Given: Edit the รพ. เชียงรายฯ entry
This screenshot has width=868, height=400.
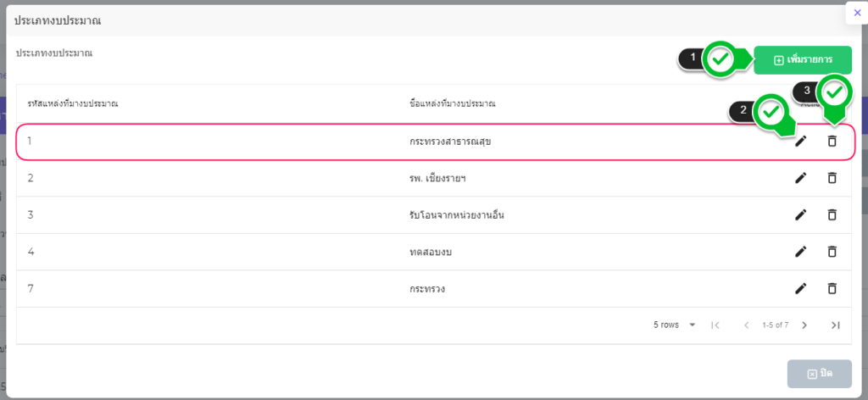Looking at the screenshot, I should (x=800, y=178).
